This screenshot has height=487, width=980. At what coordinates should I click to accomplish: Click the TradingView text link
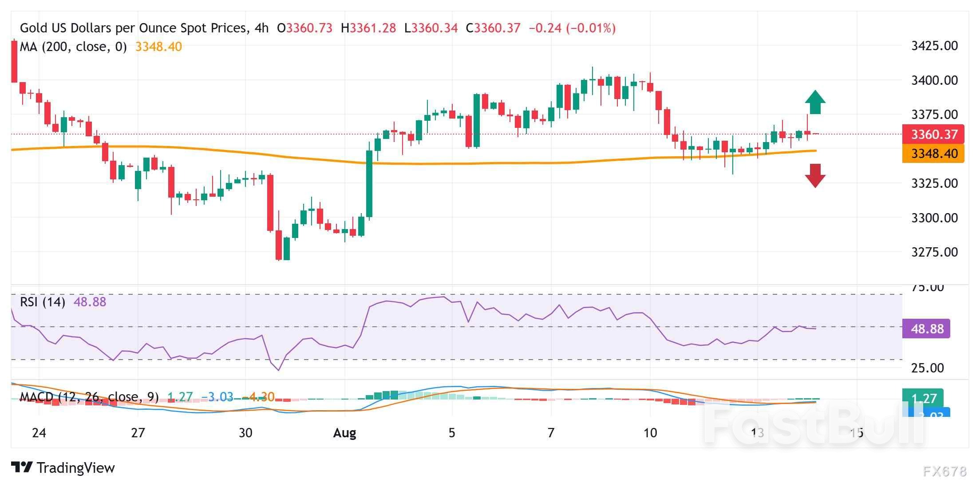tap(76, 468)
